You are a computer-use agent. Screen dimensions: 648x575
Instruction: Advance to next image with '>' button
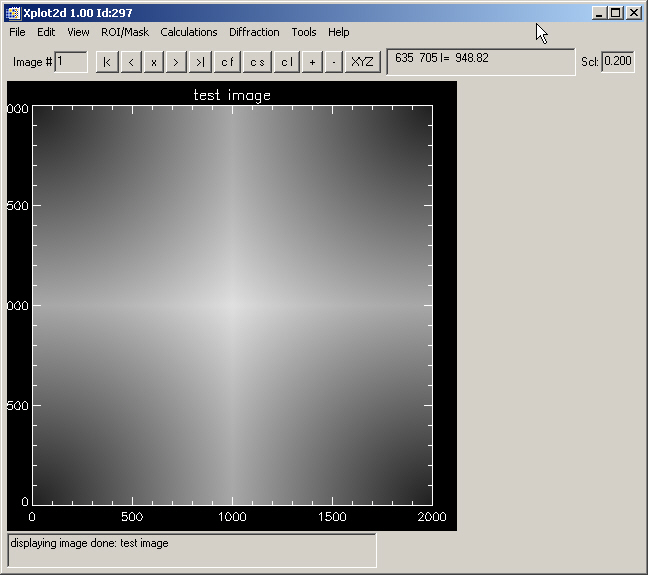pyautogui.click(x=176, y=62)
